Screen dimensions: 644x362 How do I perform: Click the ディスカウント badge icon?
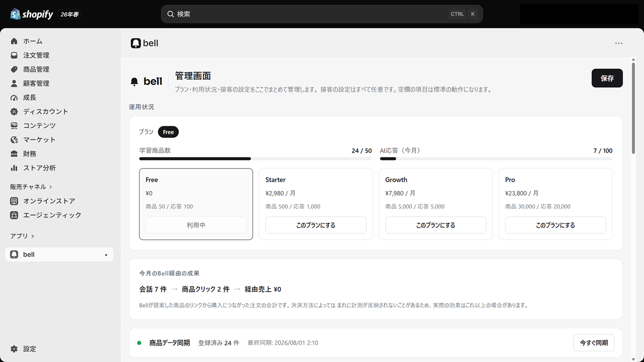14,111
